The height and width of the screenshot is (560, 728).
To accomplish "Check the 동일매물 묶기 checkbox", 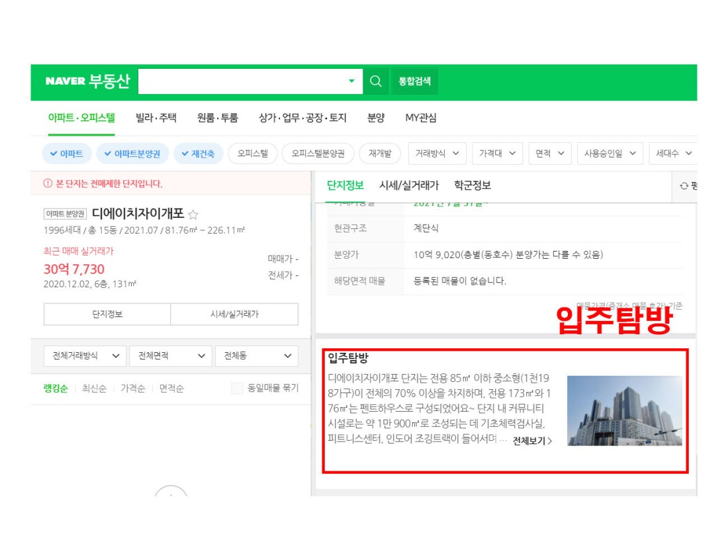I will tap(237, 388).
